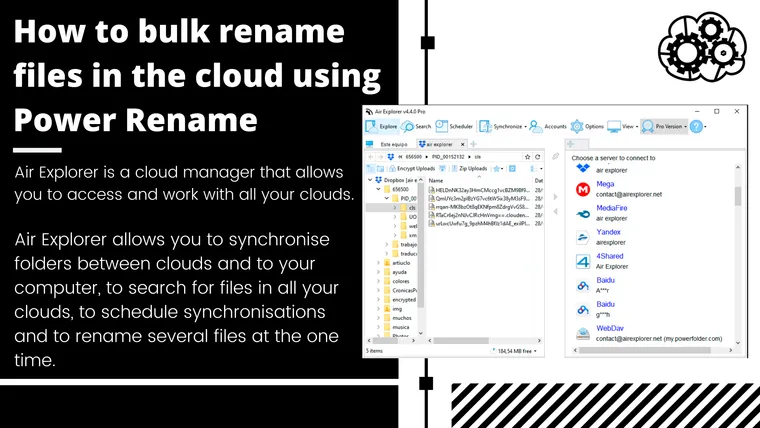Screen dimensions: 760x428
Task: Open the View dropdown menu
Action: pos(622,127)
